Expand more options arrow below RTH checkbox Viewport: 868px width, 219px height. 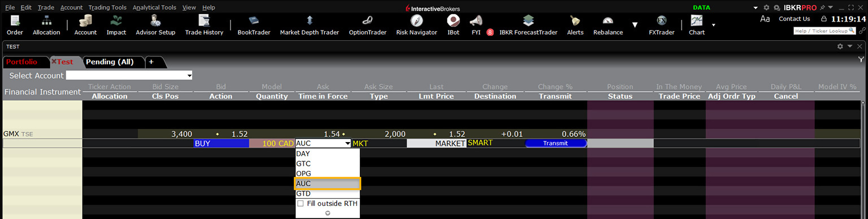pyautogui.click(x=327, y=213)
